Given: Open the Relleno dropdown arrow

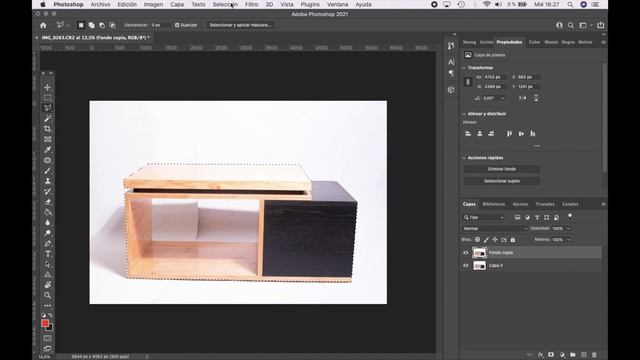Looking at the screenshot, I should (x=568, y=240).
